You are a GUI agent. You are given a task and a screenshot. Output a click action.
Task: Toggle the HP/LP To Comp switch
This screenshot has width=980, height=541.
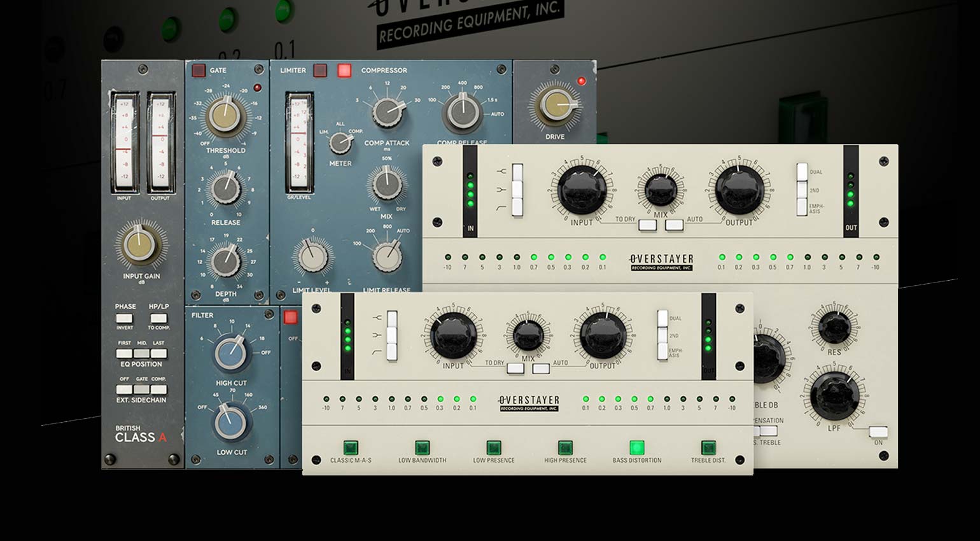[x=158, y=318]
